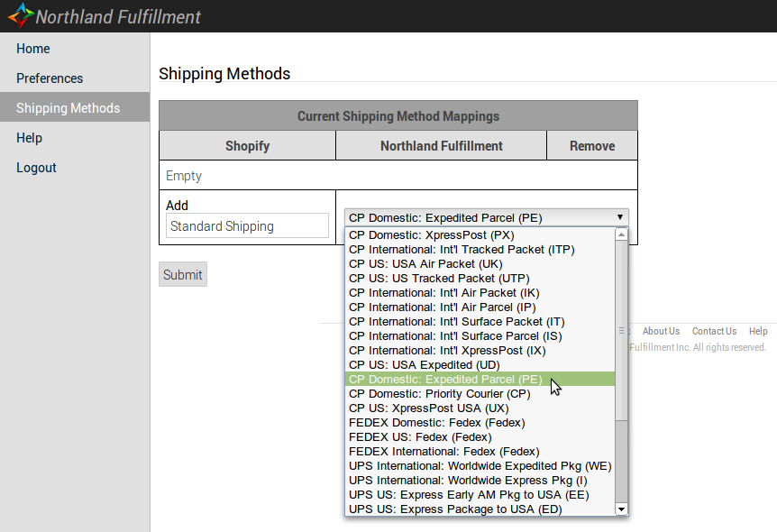Viewport: 777px width, 532px height.
Task: Collapse the shipping method combo box
Action: coord(486,217)
